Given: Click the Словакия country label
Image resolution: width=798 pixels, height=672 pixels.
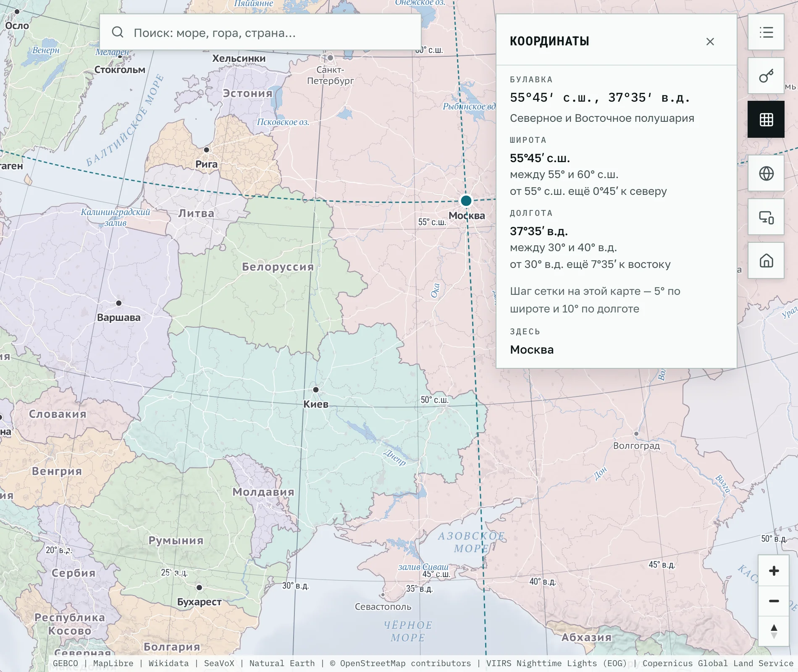Looking at the screenshot, I should click(58, 414).
